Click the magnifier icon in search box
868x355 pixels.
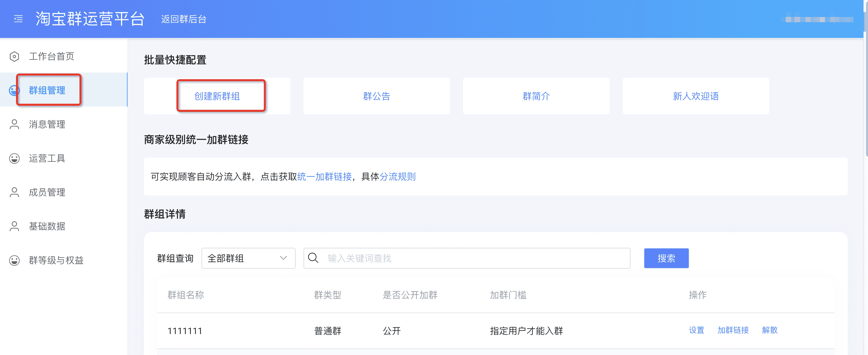click(313, 258)
